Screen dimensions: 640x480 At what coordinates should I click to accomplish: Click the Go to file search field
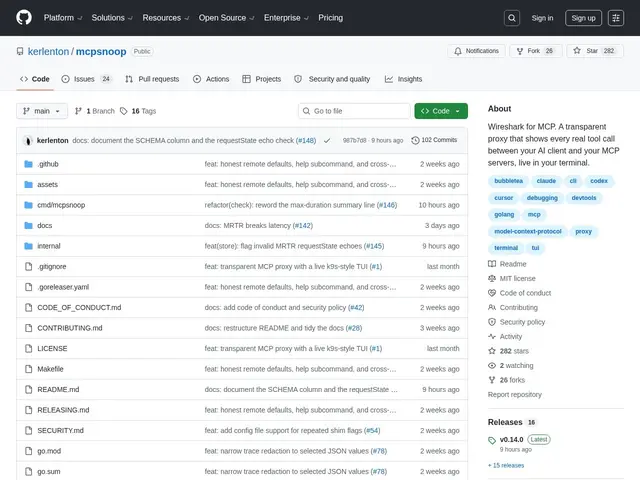point(354,111)
